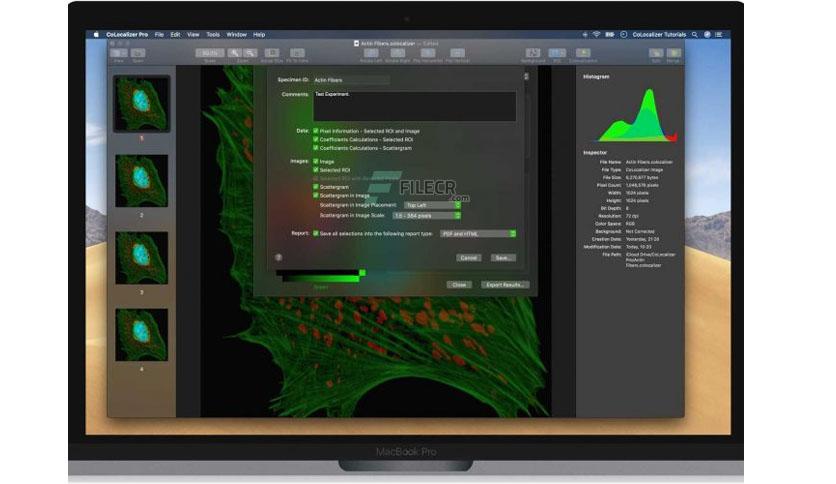Select thumbnail 1 in sidebar
This screenshot has width=836, height=484.
click(x=141, y=103)
